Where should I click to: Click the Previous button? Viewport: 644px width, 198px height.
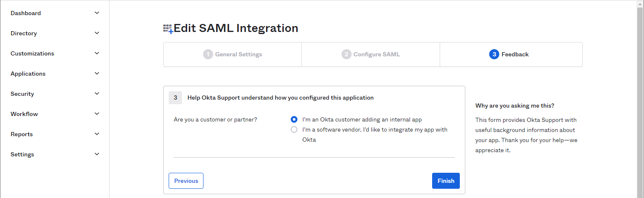click(186, 181)
